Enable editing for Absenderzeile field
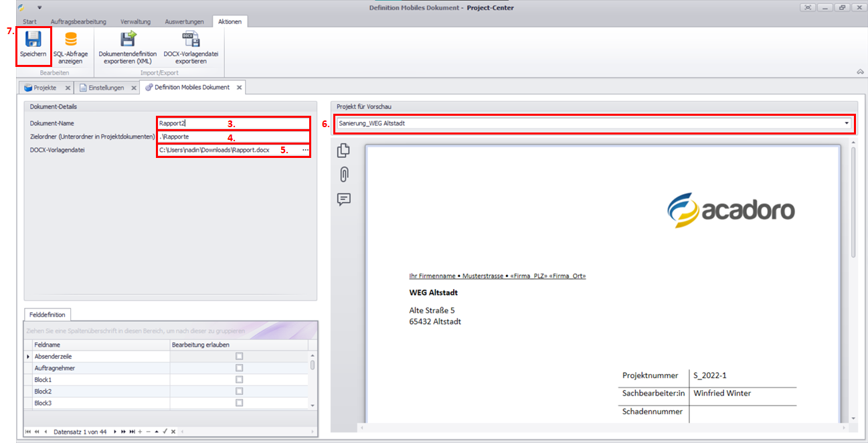 239,357
